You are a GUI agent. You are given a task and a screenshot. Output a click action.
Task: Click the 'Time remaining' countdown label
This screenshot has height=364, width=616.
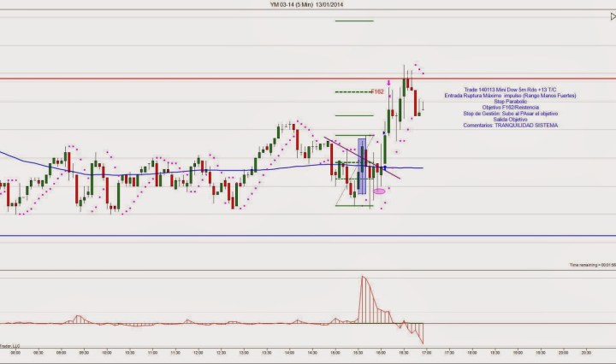[x=592, y=266]
